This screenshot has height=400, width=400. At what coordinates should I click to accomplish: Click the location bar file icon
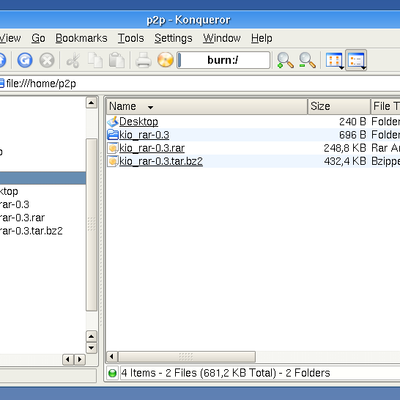(2, 83)
